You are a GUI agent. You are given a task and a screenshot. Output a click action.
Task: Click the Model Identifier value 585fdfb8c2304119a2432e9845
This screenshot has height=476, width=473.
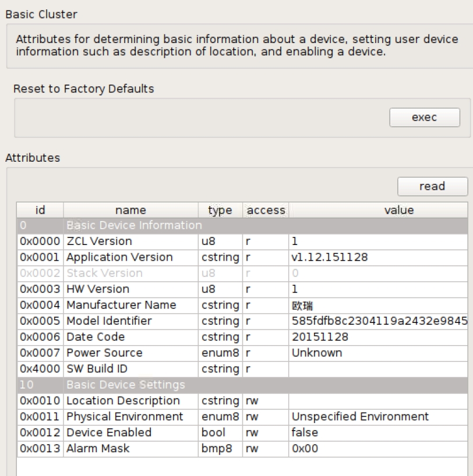tap(379, 321)
